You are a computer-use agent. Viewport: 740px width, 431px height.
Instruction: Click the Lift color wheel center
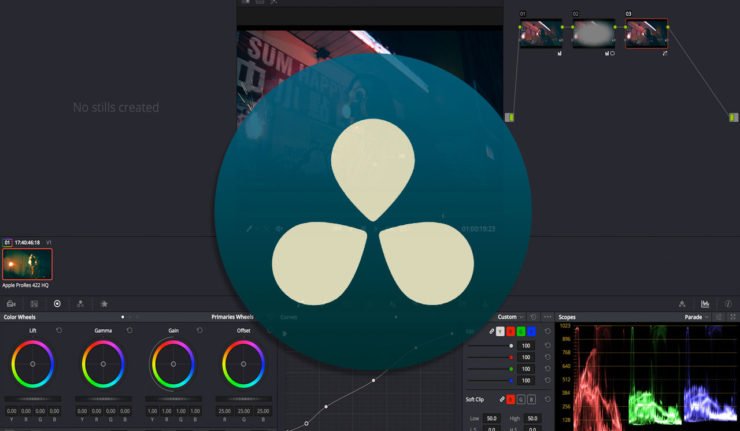pyautogui.click(x=33, y=364)
